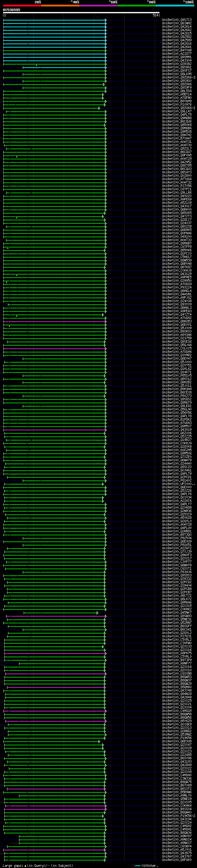Select the UniRef100_O23758 label

click(x=177, y=338)
